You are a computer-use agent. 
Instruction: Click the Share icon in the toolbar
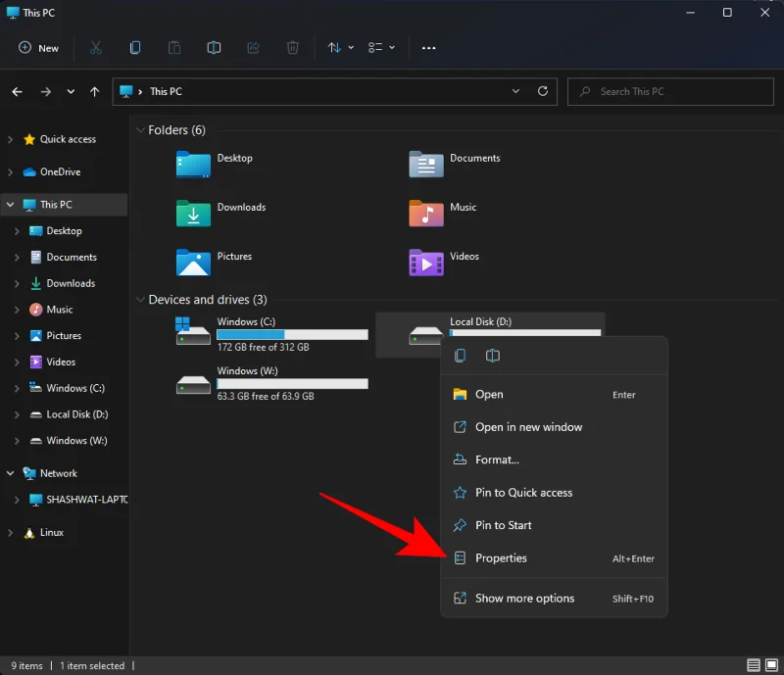pos(253,47)
